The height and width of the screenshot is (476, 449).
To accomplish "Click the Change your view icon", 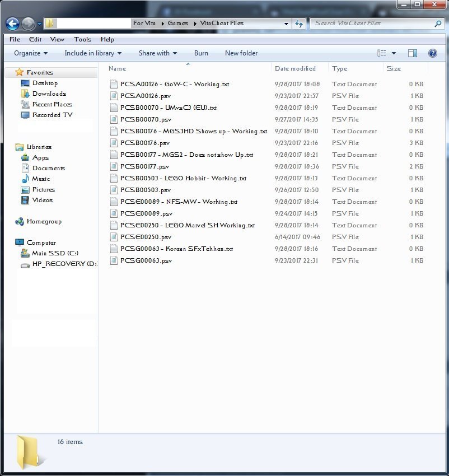I will (x=382, y=53).
